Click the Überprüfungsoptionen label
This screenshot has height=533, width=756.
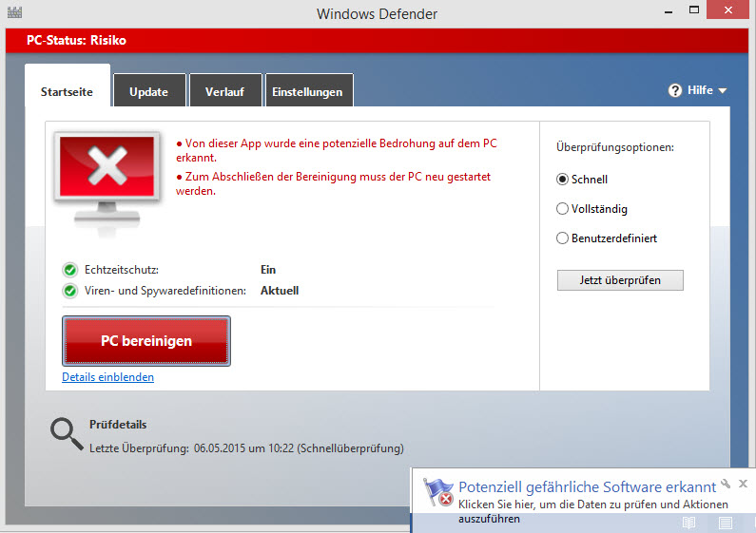615,147
